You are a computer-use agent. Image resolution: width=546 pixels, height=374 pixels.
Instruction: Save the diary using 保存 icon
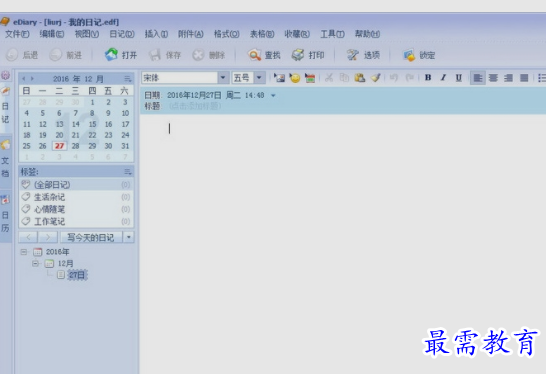coord(164,55)
